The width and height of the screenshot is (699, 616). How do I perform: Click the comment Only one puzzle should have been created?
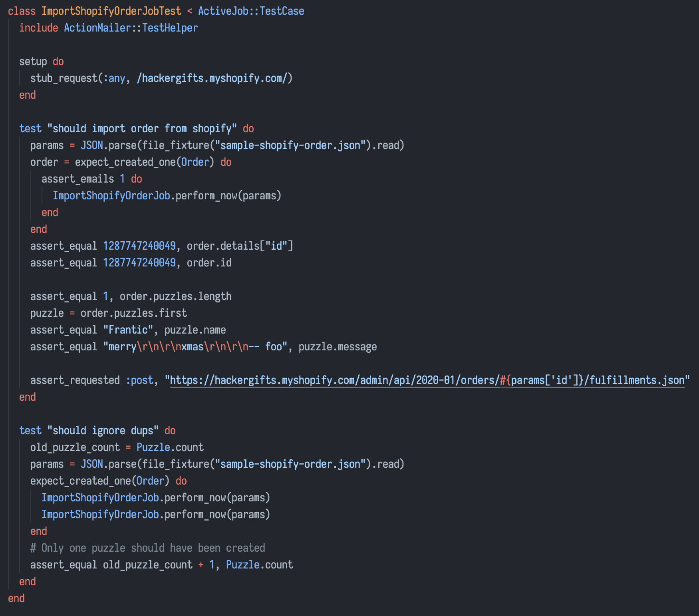pyautogui.click(x=148, y=548)
